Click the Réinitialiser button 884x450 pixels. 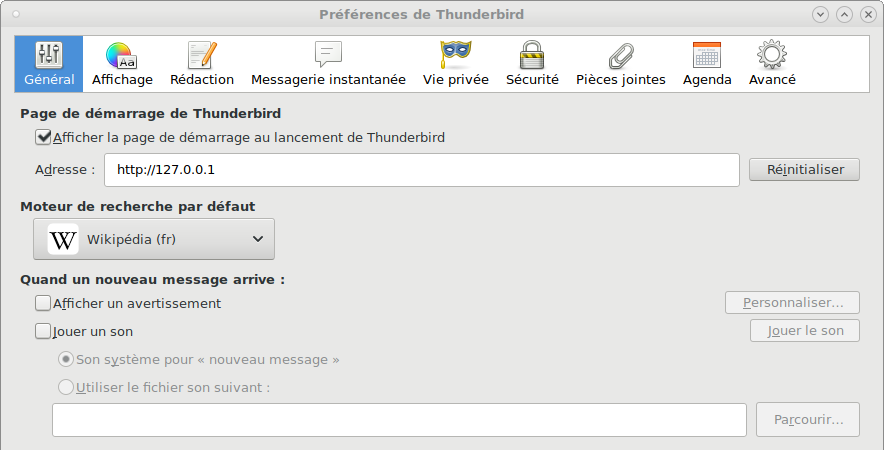pos(805,170)
